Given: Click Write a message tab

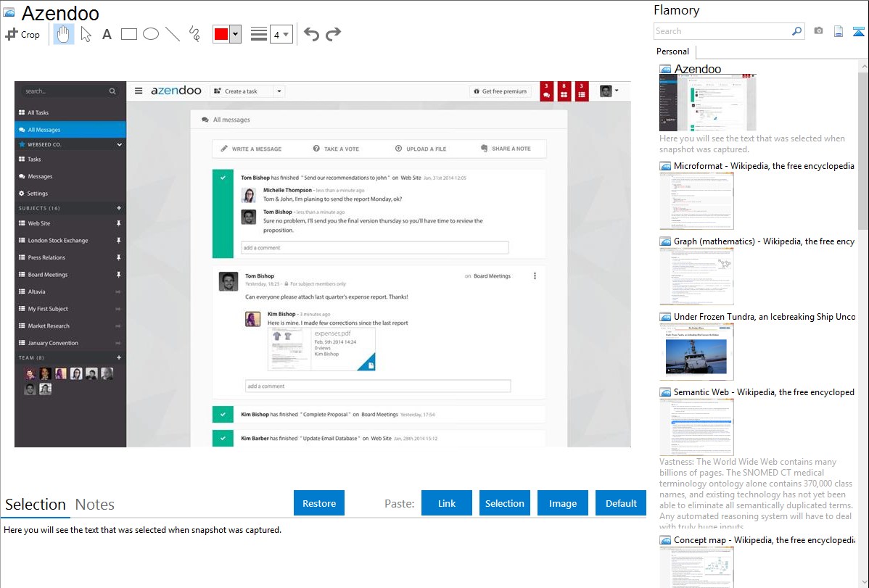Looking at the screenshot, I should [251, 149].
